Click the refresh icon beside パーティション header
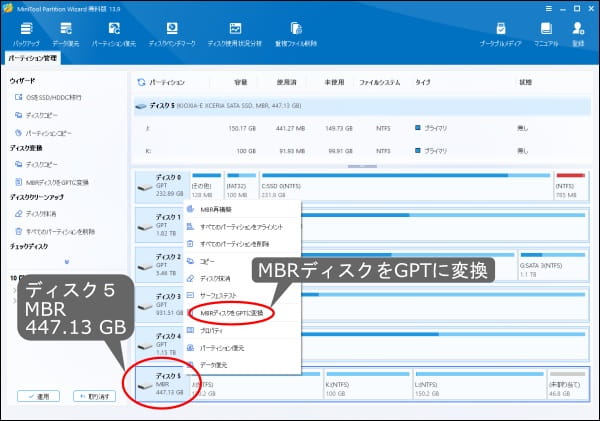 point(141,82)
